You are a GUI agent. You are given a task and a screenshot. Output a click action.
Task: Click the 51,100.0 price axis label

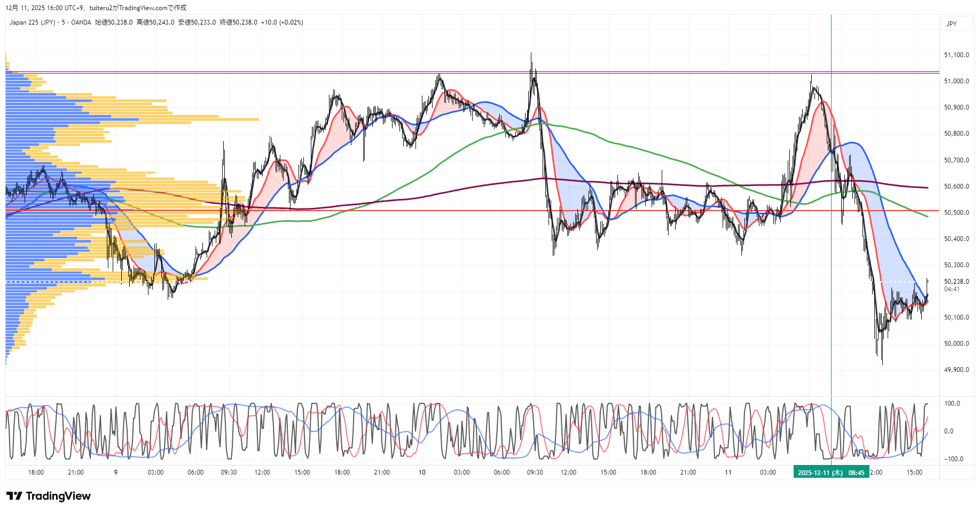[x=956, y=55]
